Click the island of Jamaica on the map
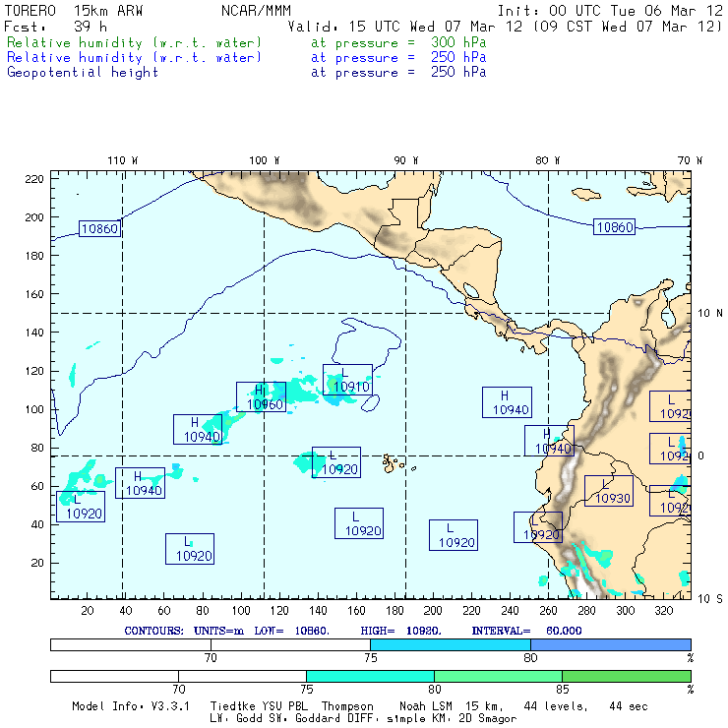Screen dimensions: 728x728 (x=586, y=194)
